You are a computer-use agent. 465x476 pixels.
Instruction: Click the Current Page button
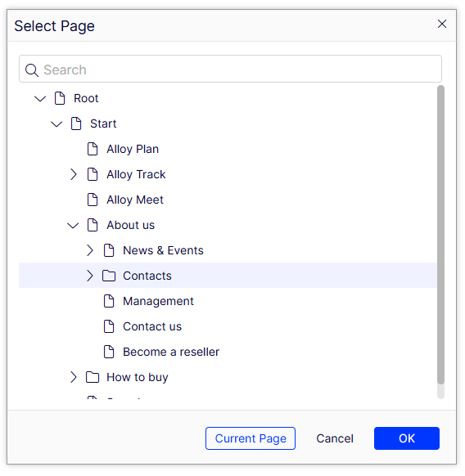251,438
